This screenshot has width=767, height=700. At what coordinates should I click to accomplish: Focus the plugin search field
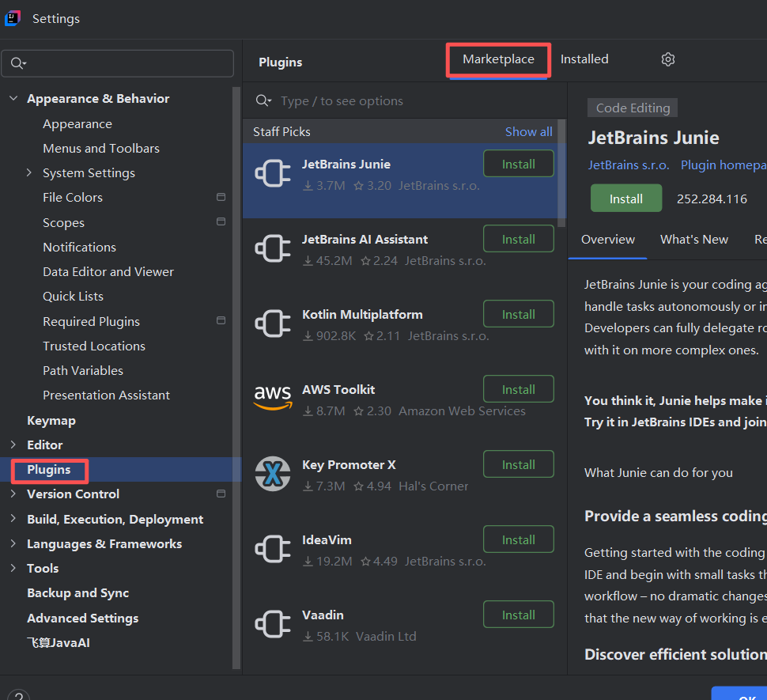(x=404, y=100)
